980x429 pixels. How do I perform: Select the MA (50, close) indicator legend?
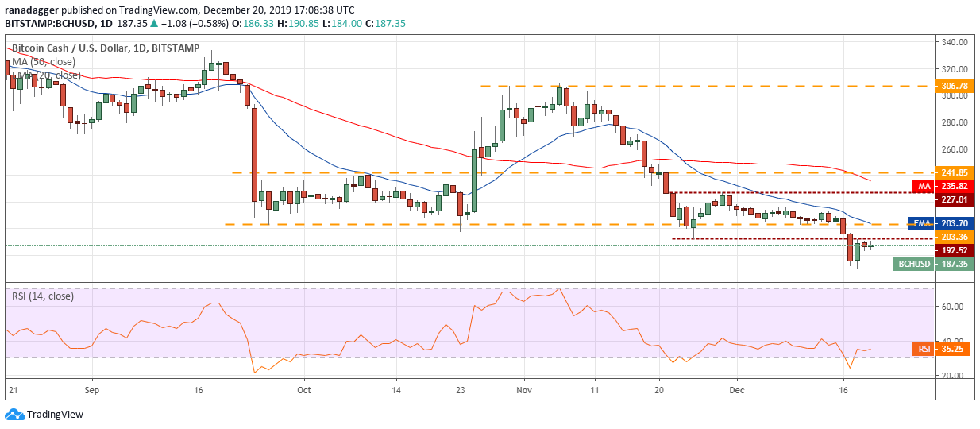click(x=43, y=63)
